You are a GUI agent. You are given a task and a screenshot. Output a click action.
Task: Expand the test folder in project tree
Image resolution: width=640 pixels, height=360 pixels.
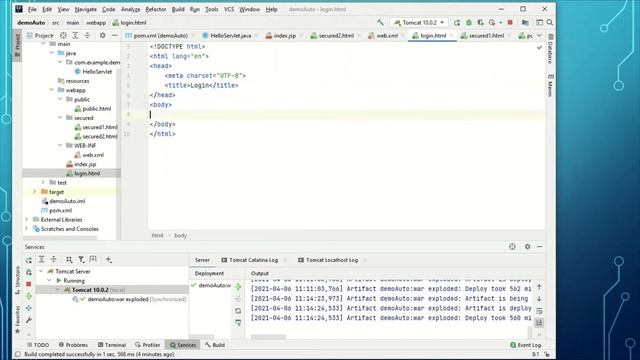coord(43,182)
